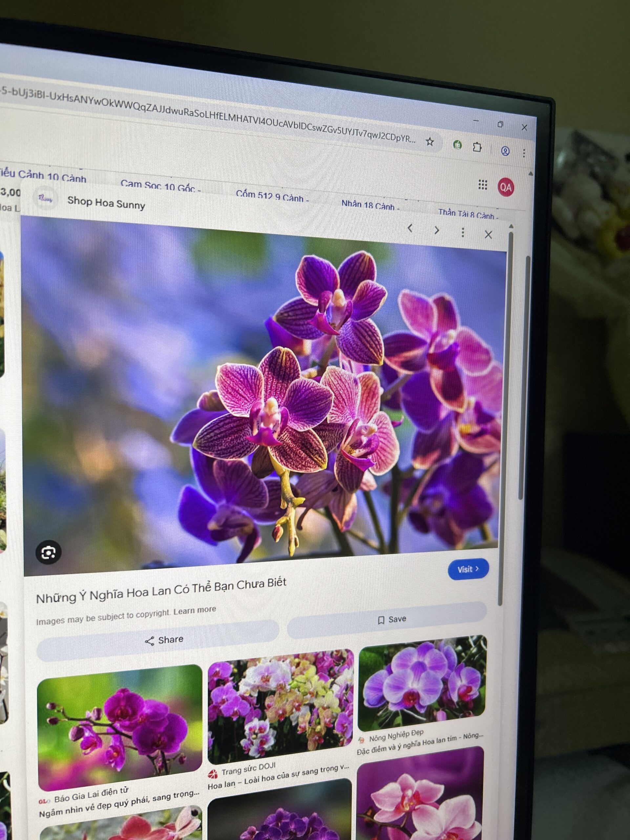Open the Learn more copyright link

(195, 610)
